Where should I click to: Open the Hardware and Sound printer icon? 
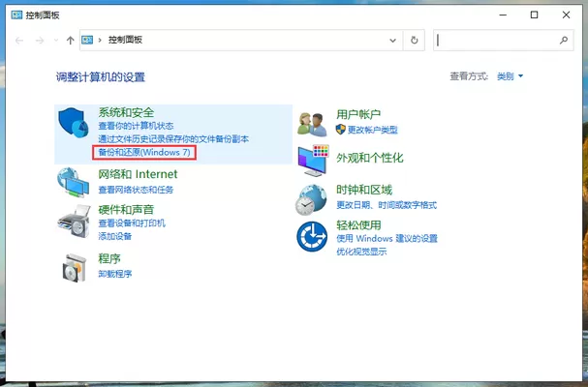pos(74,222)
